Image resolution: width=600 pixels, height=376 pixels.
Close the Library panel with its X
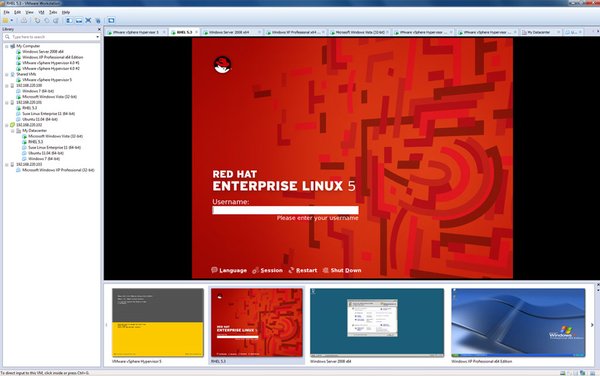(x=99, y=29)
